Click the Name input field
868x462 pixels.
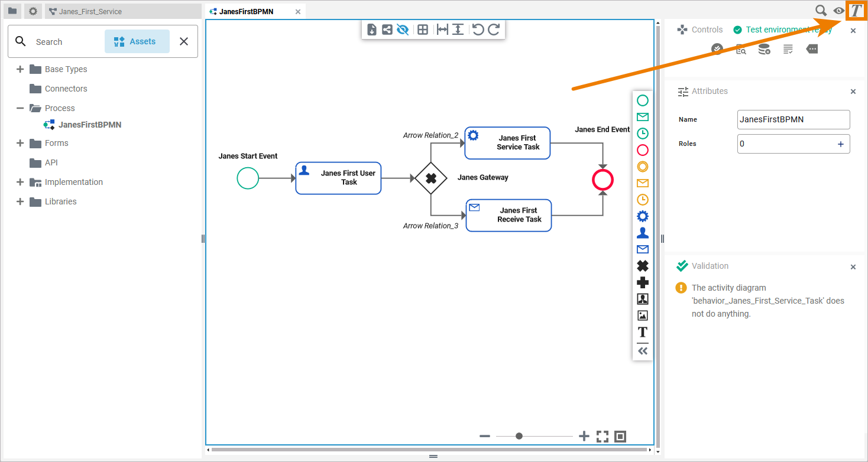click(793, 119)
